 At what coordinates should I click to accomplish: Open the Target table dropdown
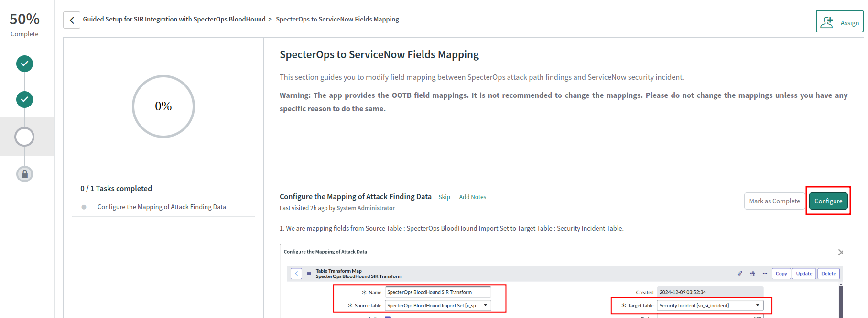pos(757,305)
